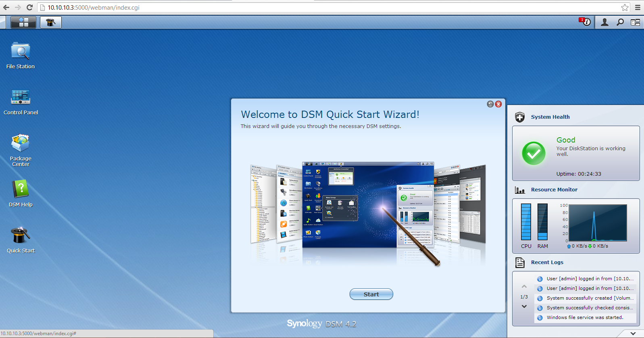
Task: Close the Quick Start Wizard dialog
Action: pos(498,104)
